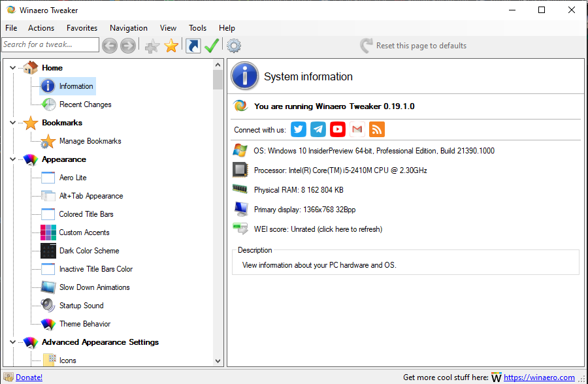
Task: Click the Donate! link
Action: point(29,377)
